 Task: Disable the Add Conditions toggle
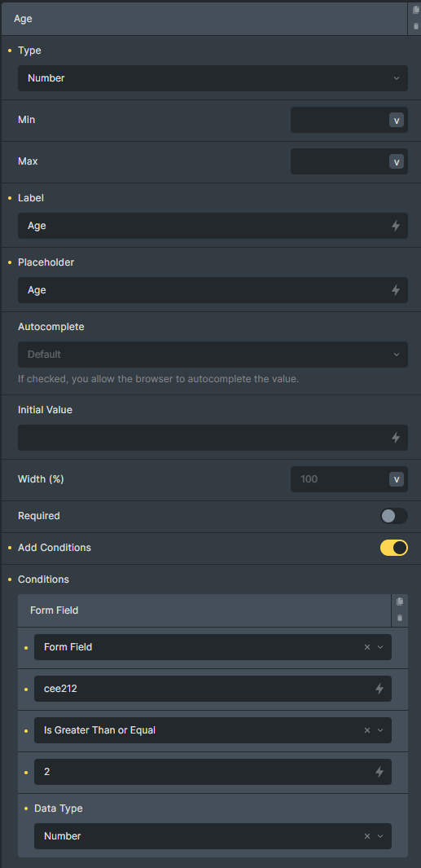coord(394,548)
